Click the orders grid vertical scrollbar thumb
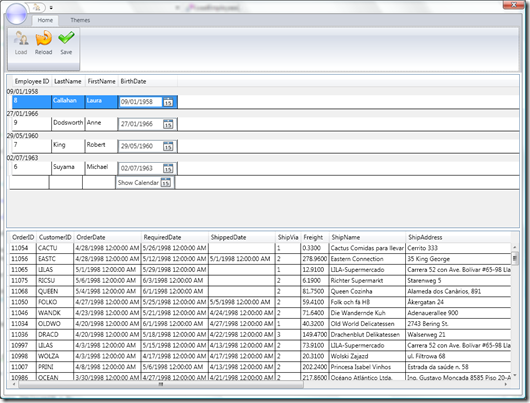Screen dimensions: 530x403 [515, 258]
